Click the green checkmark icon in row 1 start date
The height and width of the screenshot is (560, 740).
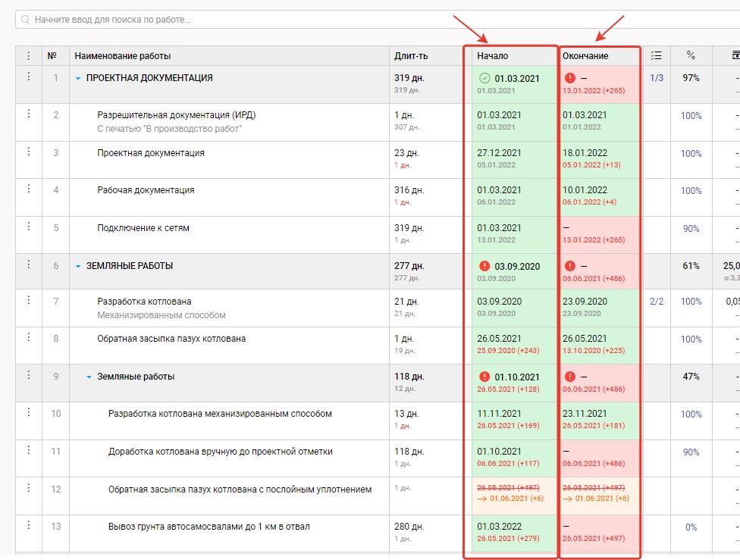[x=484, y=78]
